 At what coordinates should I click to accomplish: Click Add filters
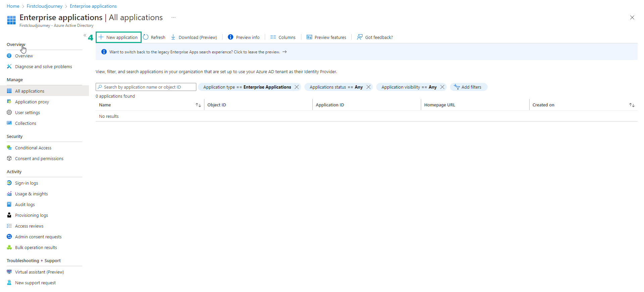(468, 87)
